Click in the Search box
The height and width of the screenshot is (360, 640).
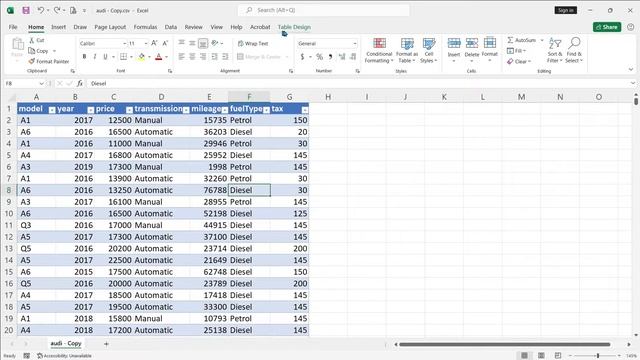pyautogui.click(x=323, y=10)
